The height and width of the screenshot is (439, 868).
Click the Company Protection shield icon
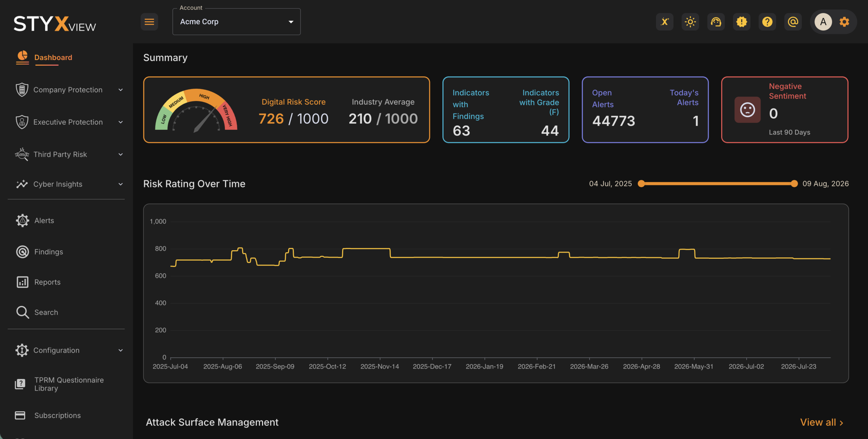(x=22, y=90)
